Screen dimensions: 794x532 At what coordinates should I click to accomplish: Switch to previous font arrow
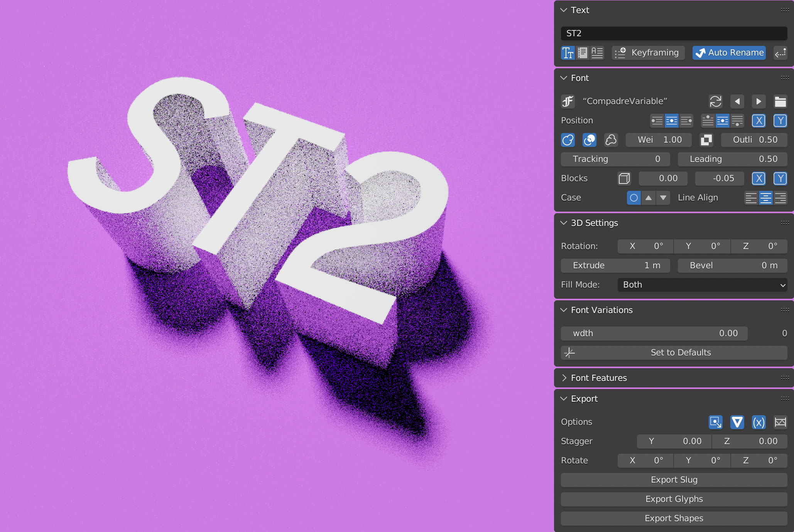point(737,101)
